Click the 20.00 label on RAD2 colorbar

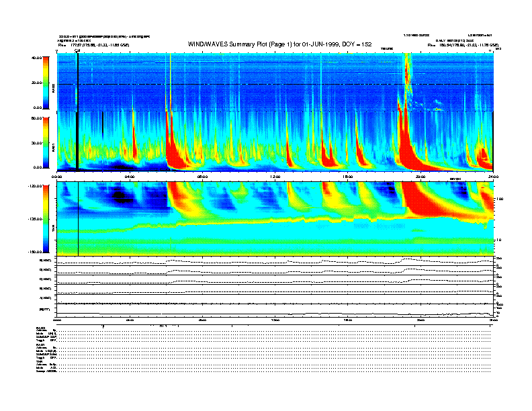click(x=38, y=83)
